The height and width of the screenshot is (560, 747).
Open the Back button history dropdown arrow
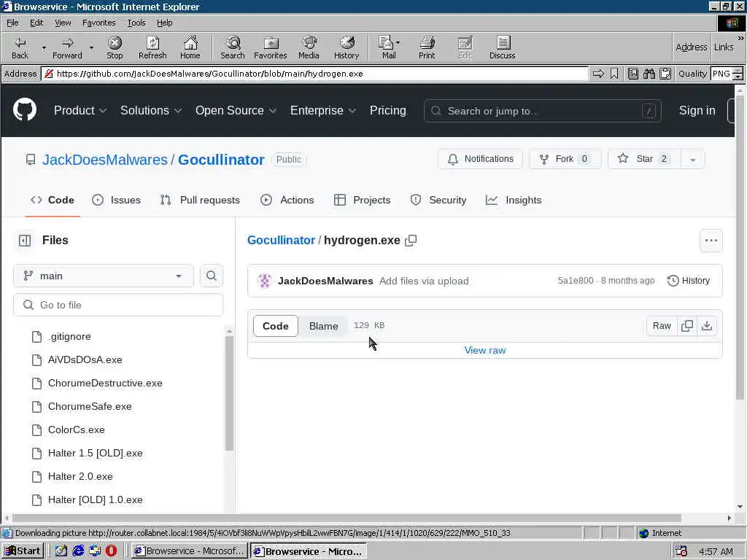[x=44, y=47]
